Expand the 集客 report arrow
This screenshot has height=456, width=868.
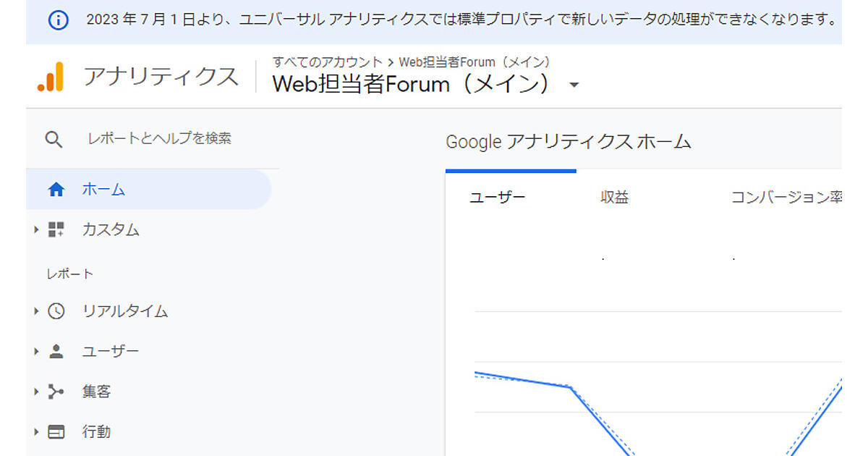[36, 392]
